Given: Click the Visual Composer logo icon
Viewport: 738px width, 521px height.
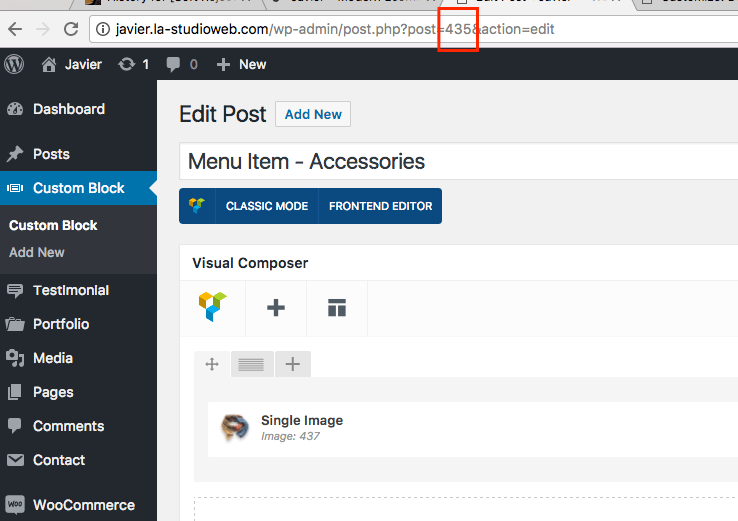Looking at the screenshot, I should pos(213,307).
